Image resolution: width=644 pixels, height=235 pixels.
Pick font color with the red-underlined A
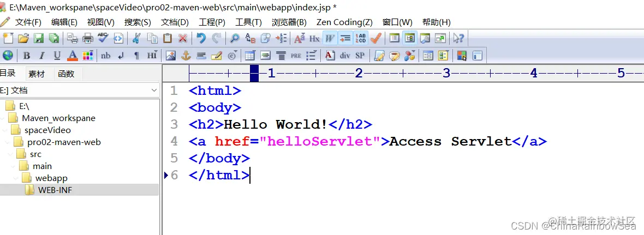click(x=73, y=56)
